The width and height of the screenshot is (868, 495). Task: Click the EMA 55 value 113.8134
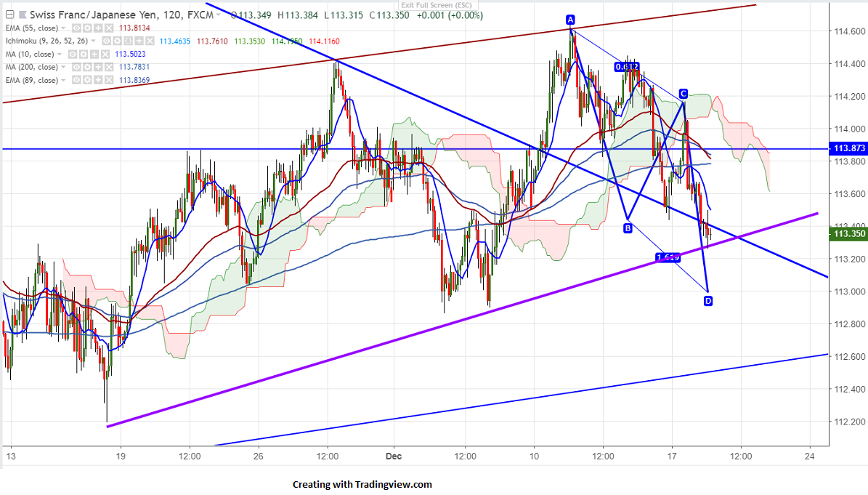(134, 28)
